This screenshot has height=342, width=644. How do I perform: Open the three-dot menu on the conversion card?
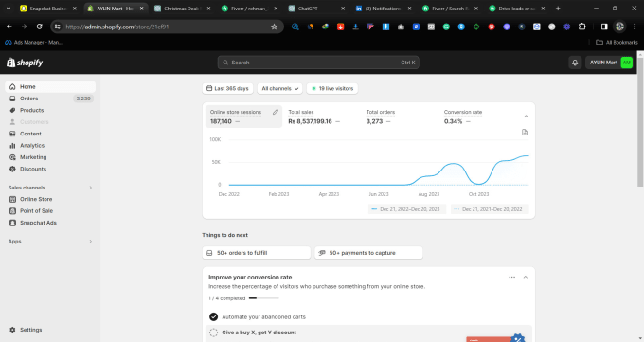511,277
